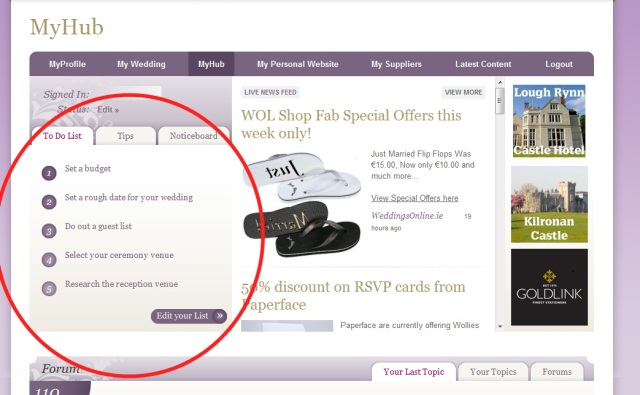Click the Edit status link

tap(108, 109)
